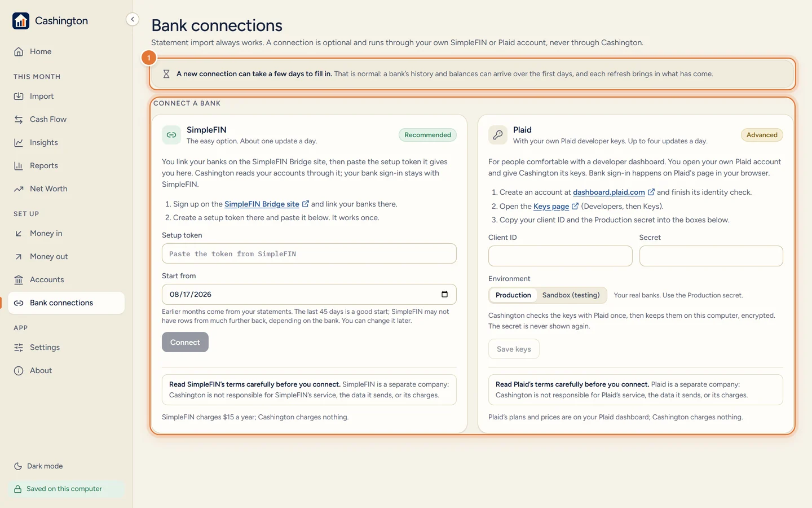This screenshot has height=508, width=812.
Task: Go to Cash Flow
Action: pos(67,119)
